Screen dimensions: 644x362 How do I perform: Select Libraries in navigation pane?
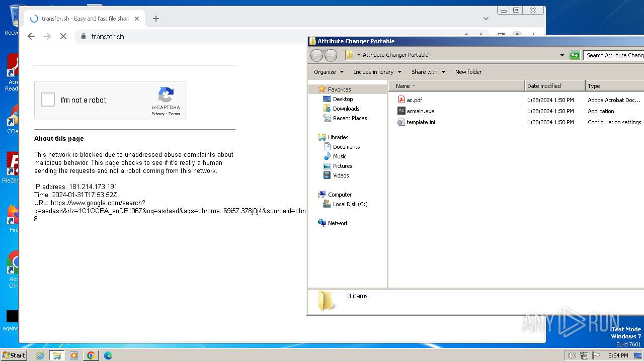point(338,137)
